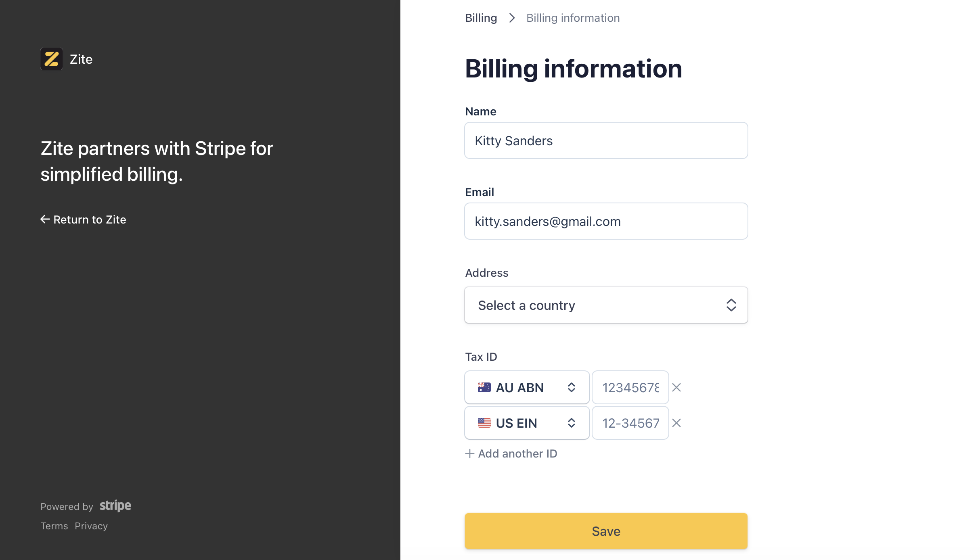The height and width of the screenshot is (560, 980).
Task: Open the US EIN tax type dropdown
Action: (527, 423)
